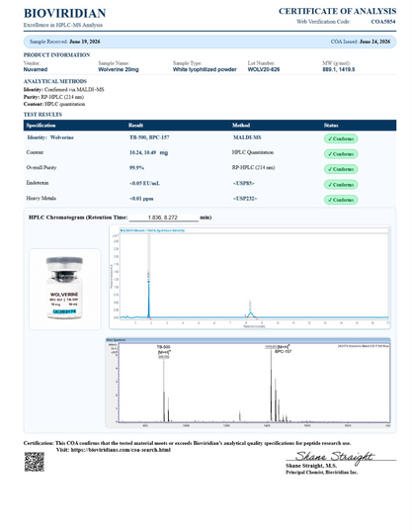Click the Retention Time input field
This screenshot has width=411, height=532.
(164, 218)
